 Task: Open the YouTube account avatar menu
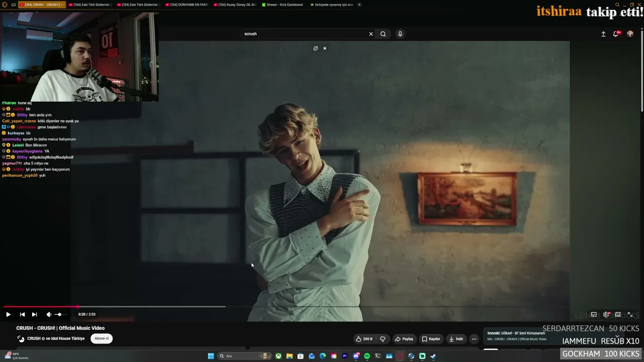click(630, 34)
